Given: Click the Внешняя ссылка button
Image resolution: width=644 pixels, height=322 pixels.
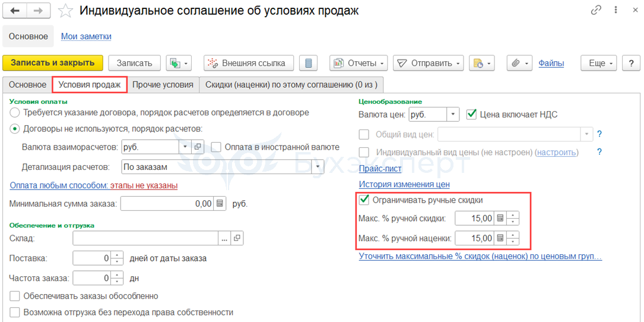Looking at the screenshot, I should pos(249,64).
